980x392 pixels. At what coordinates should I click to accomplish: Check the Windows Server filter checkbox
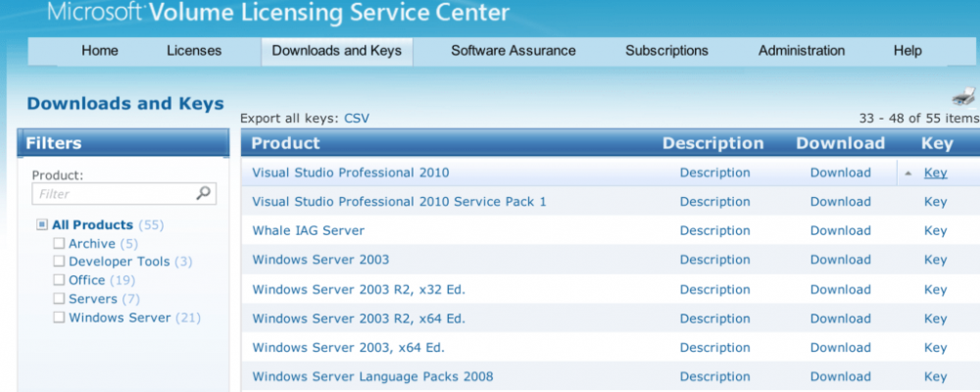tap(59, 317)
